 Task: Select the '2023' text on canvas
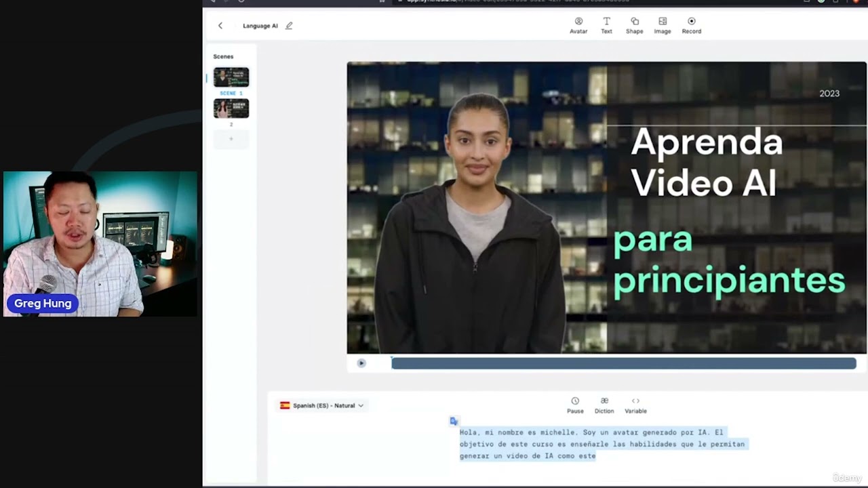[829, 94]
